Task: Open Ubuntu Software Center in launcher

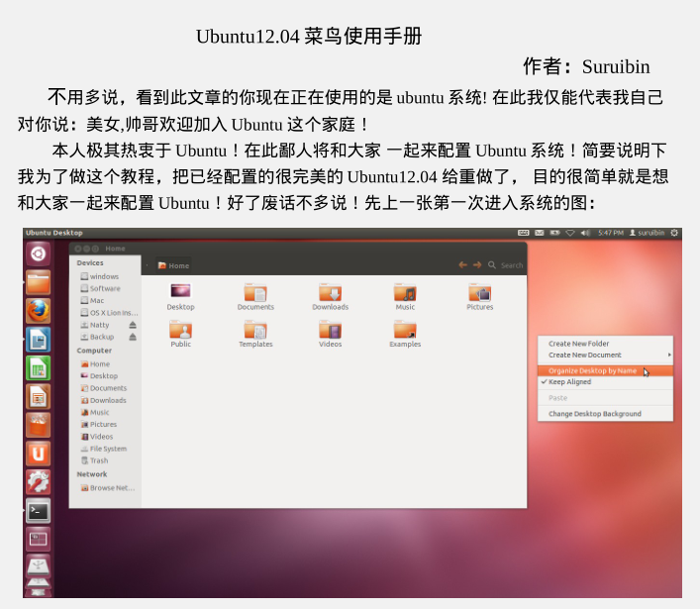Action: 38,426
